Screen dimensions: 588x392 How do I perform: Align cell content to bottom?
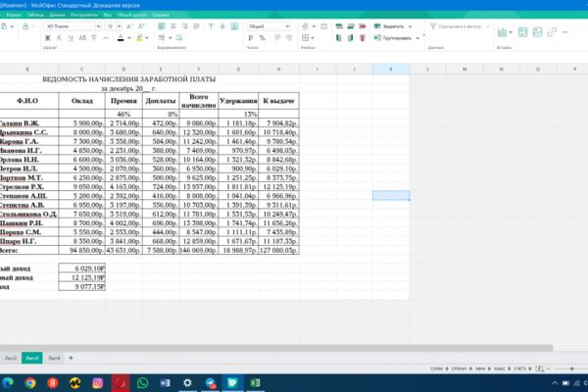coord(234,26)
